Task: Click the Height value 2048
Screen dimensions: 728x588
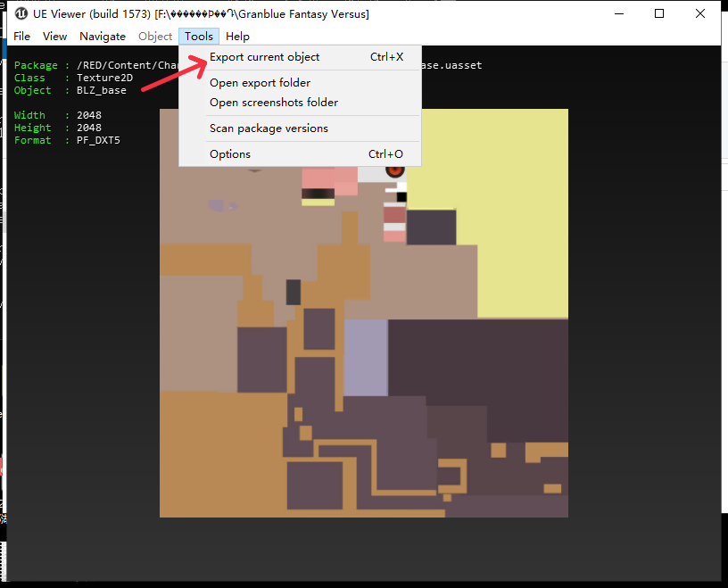Action: point(89,128)
